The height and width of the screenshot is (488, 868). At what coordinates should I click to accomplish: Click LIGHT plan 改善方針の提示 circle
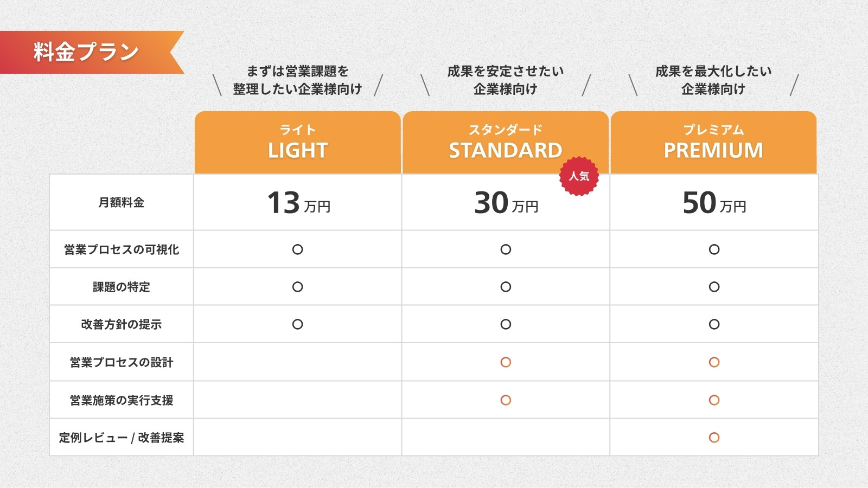pyautogui.click(x=297, y=324)
